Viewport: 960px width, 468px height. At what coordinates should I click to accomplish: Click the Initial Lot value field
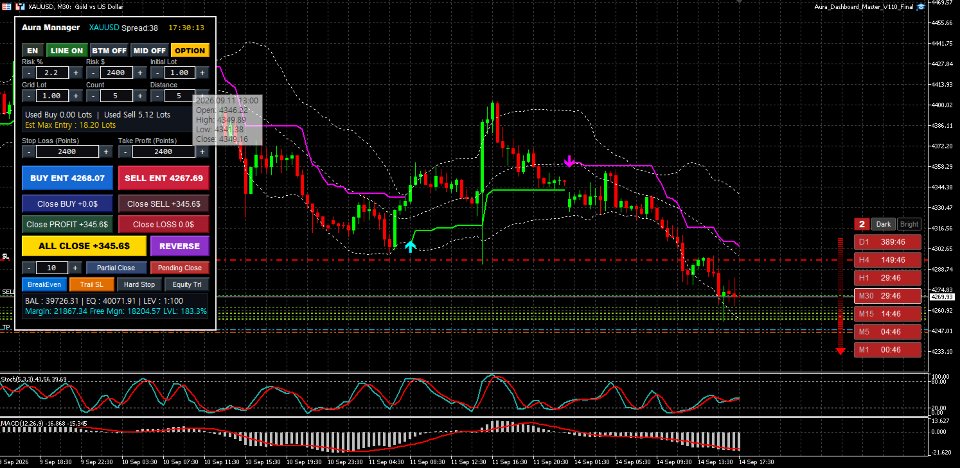(180, 73)
